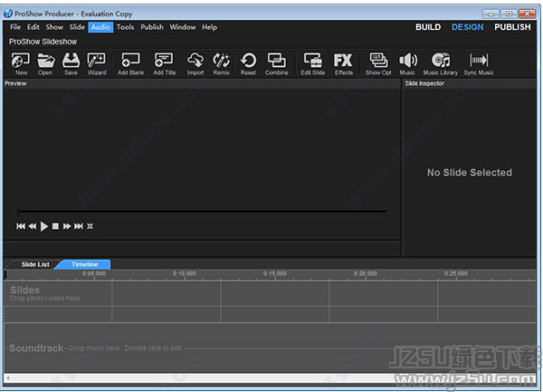Play the slideshow preview
The width and height of the screenshot is (543, 392).
tap(44, 226)
